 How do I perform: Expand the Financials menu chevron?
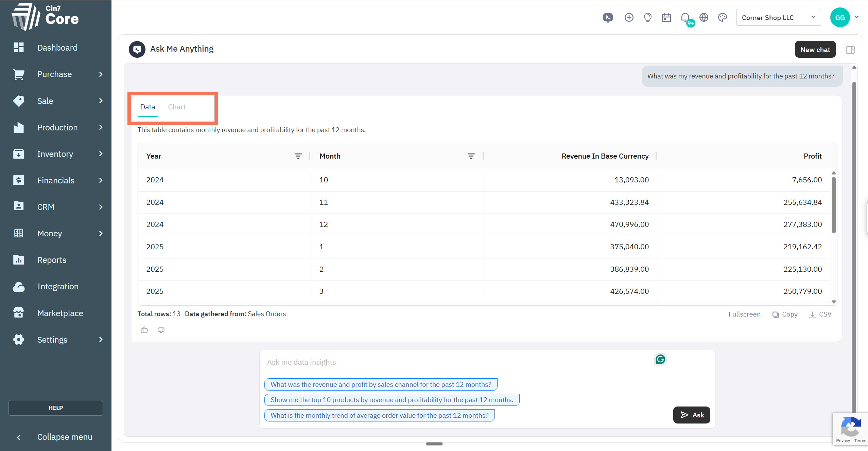[101, 180]
